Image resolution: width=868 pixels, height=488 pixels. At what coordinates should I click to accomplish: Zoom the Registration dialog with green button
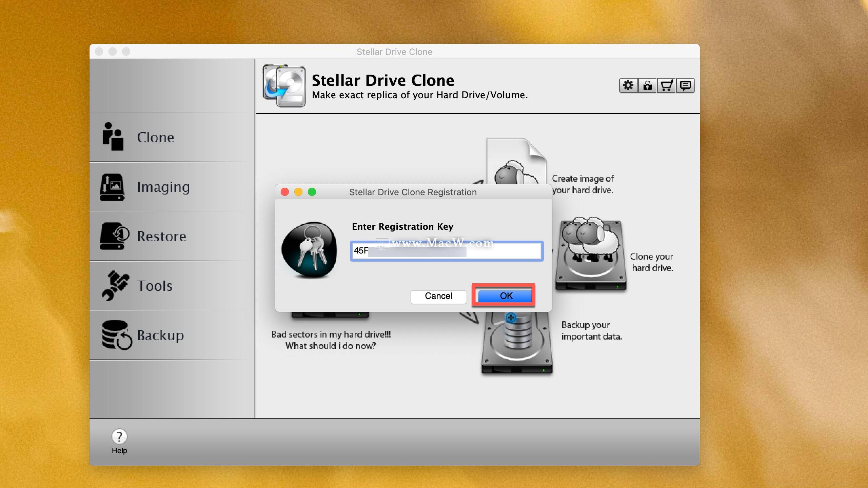click(x=312, y=192)
